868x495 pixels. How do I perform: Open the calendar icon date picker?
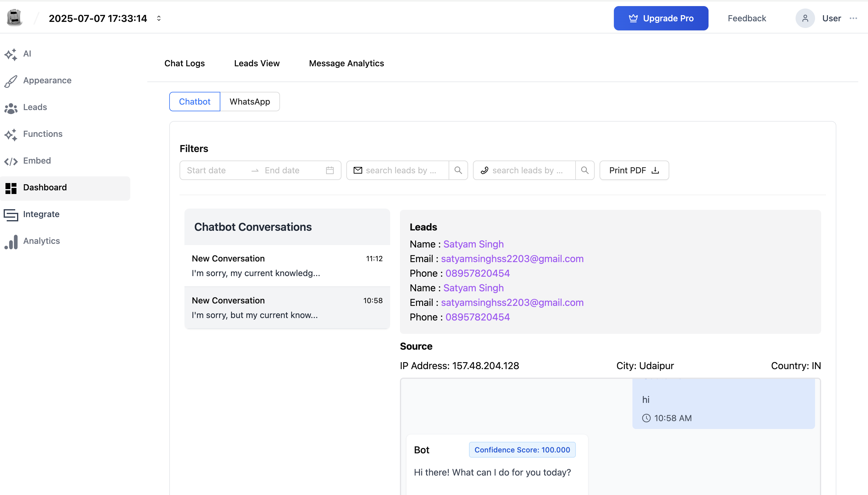coord(330,170)
